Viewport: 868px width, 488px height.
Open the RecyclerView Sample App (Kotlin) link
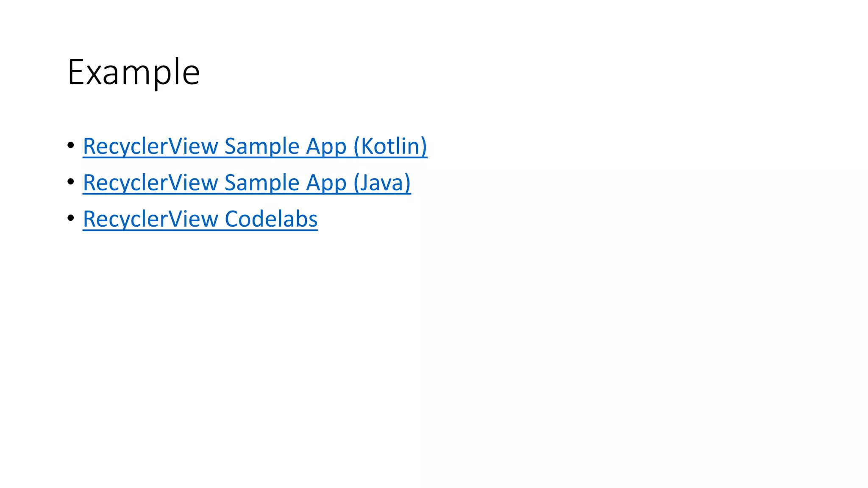click(x=255, y=146)
